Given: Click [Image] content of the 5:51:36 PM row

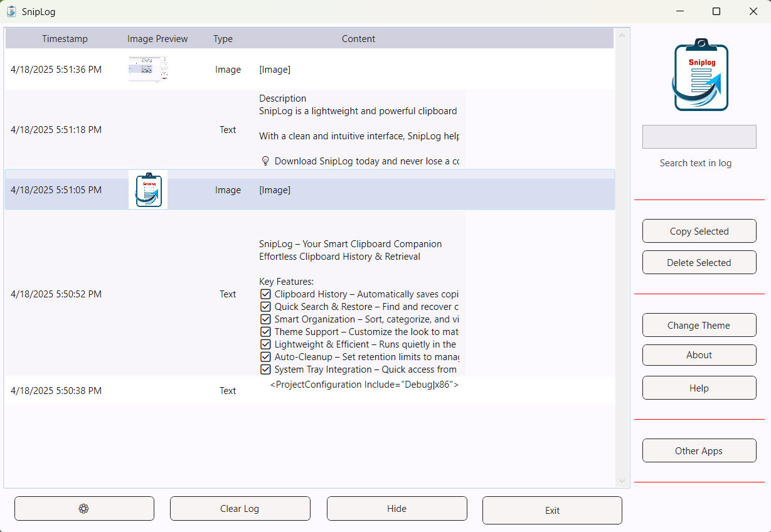Looking at the screenshot, I should [275, 70].
